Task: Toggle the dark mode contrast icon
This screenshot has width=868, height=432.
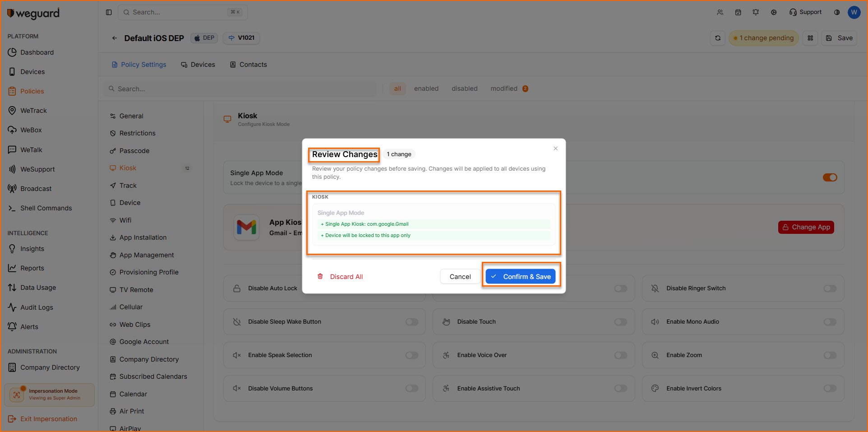Action: (837, 12)
